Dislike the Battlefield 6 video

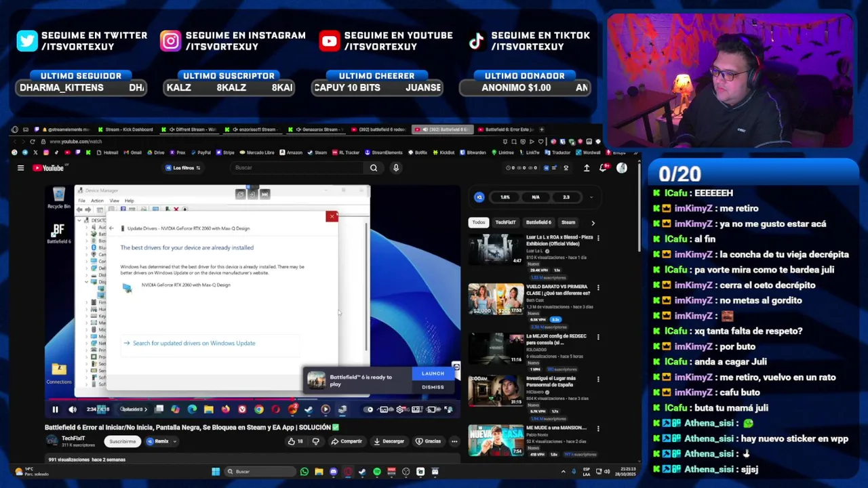click(315, 441)
